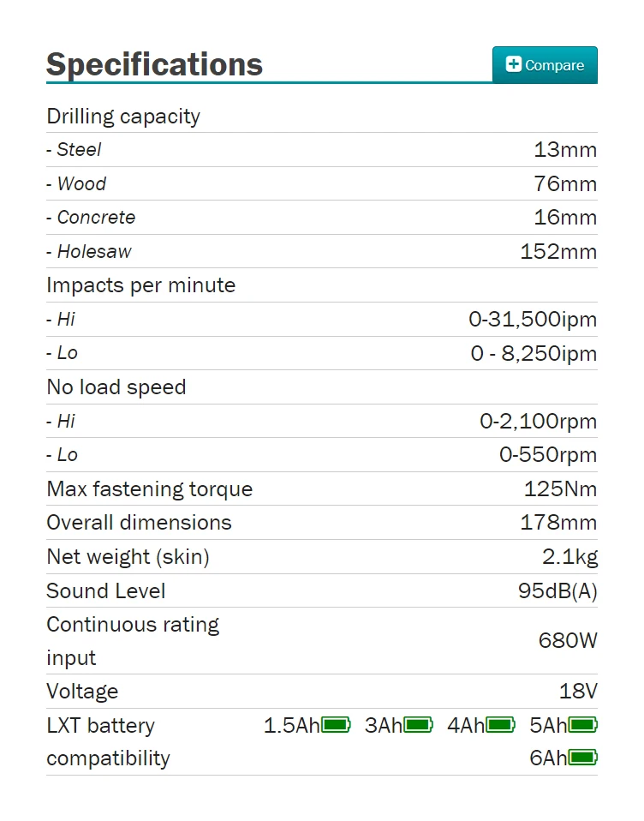Screen dimensions: 644x821
Task: Click the 125Nm torque value
Action: (560, 489)
